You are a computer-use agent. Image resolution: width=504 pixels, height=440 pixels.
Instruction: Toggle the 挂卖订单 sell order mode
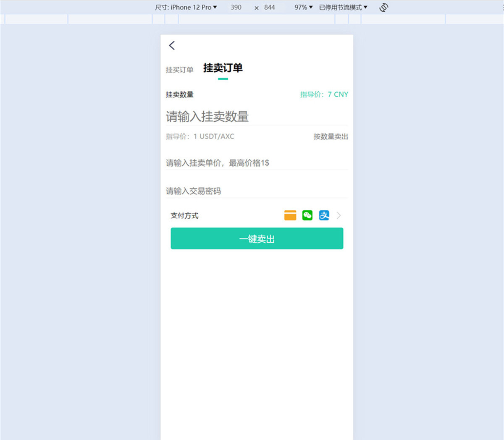(x=222, y=68)
